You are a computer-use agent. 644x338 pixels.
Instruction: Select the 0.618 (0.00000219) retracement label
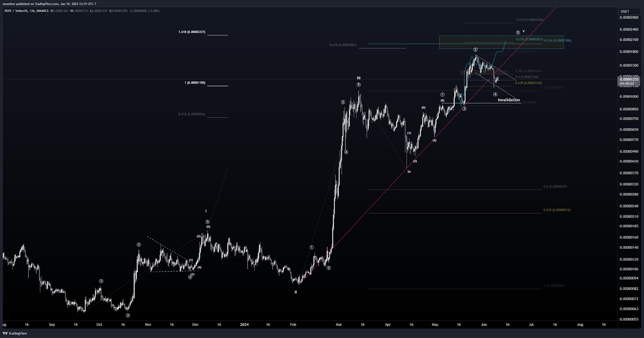(557, 210)
